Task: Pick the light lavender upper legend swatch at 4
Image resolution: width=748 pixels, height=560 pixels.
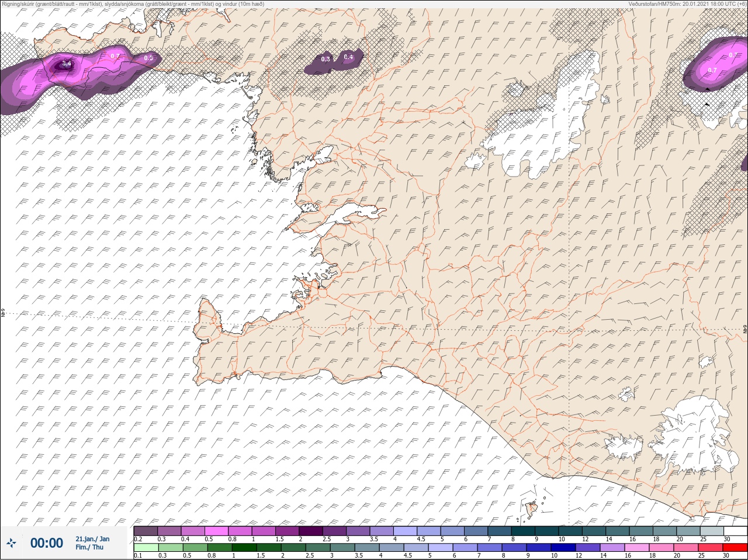Action: pos(406,531)
